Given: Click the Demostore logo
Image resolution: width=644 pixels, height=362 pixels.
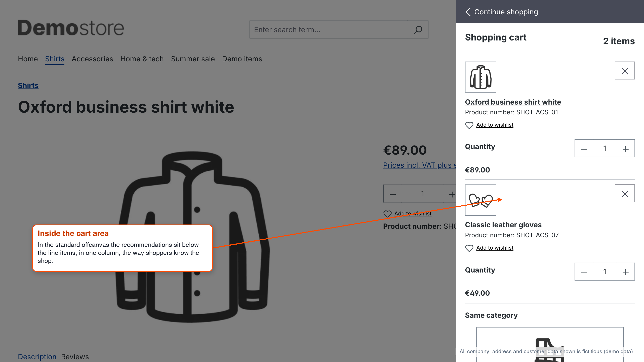Looking at the screenshot, I should coord(71,28).
